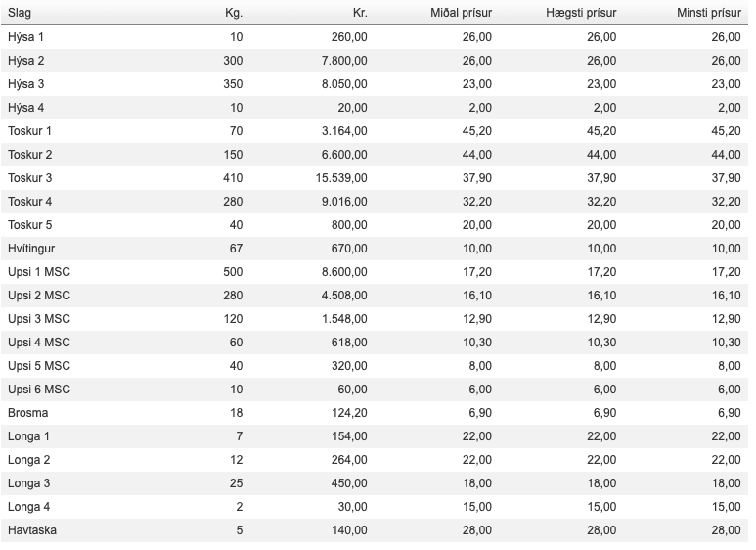Click the Minsti prísur column header
This screenshot has height=550, width=756.
pyautogui.click(x=709, y=13)
